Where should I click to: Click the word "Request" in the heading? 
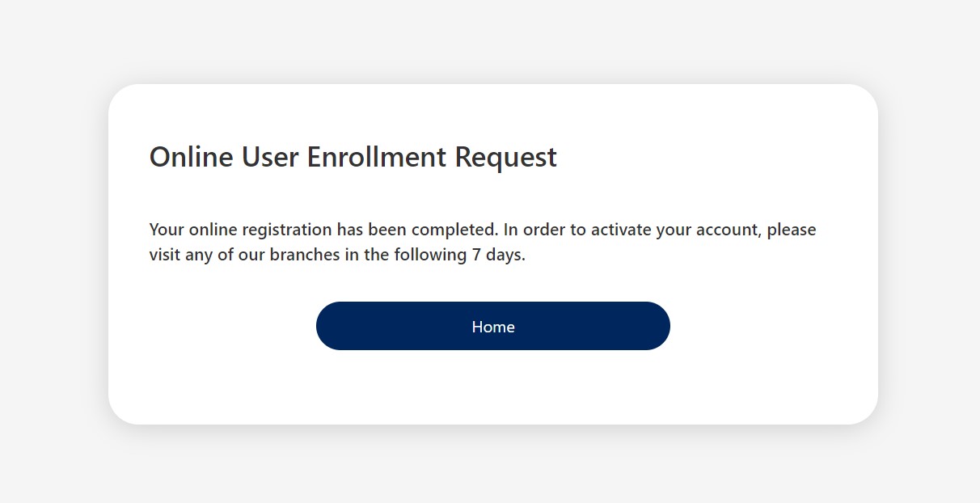click(x=506, y=157)
